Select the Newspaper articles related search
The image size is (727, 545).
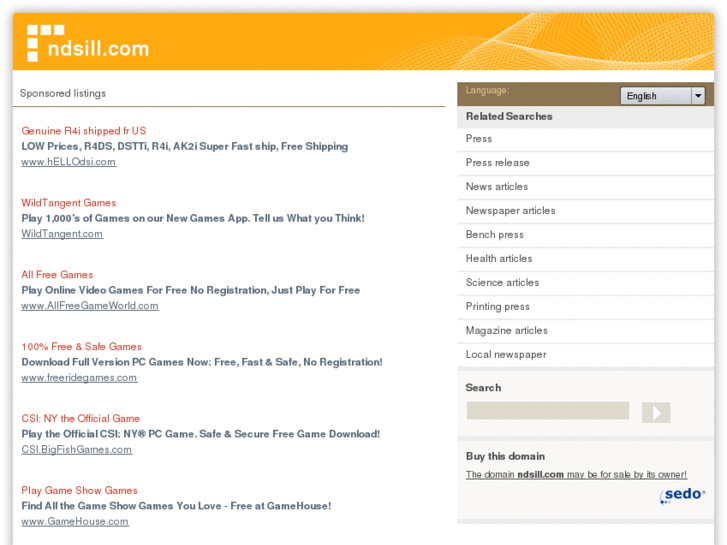pos(585,211)
